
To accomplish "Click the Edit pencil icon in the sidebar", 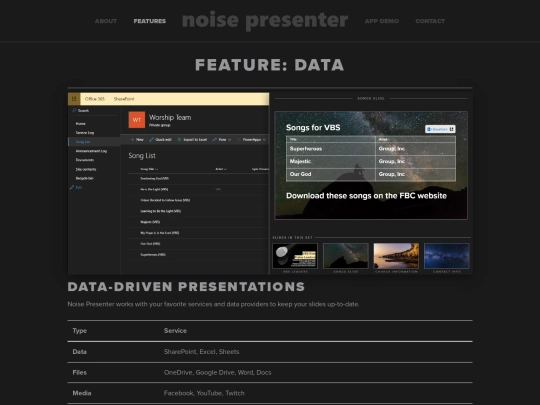I will (72, 187).
